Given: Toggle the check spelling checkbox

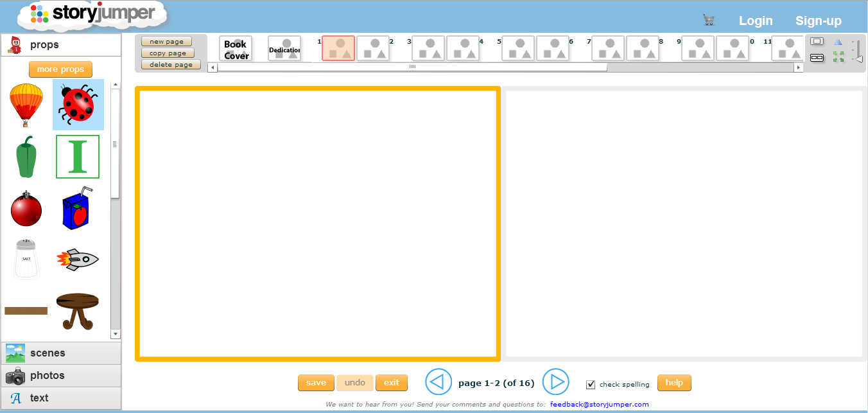Looking at the screenshot, I should pos(590,384).
